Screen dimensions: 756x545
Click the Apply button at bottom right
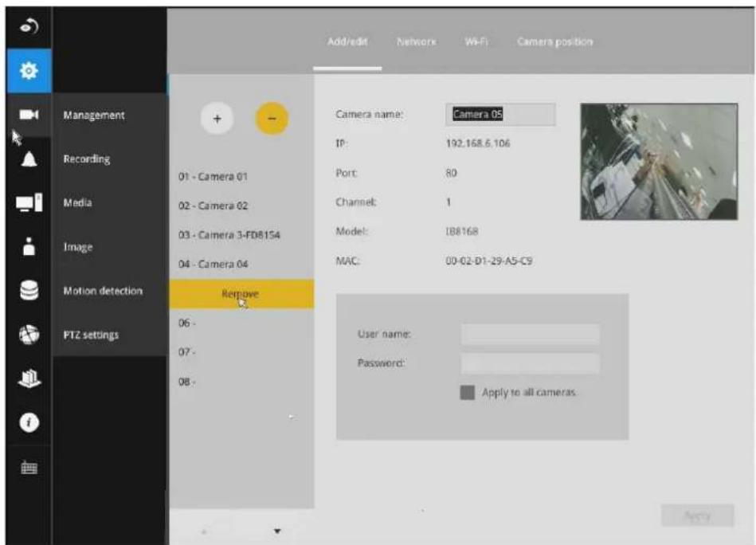698,516
